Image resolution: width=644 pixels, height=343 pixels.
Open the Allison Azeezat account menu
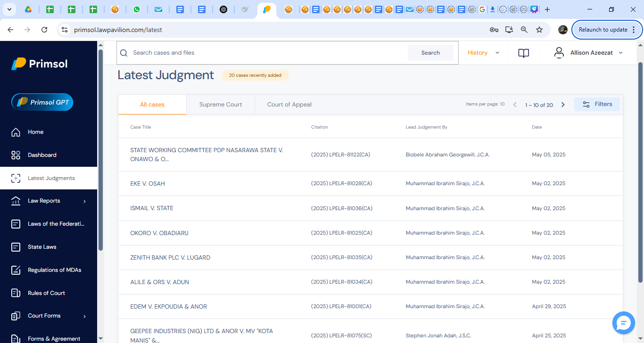pyautogui.click(x=596, y=53)
